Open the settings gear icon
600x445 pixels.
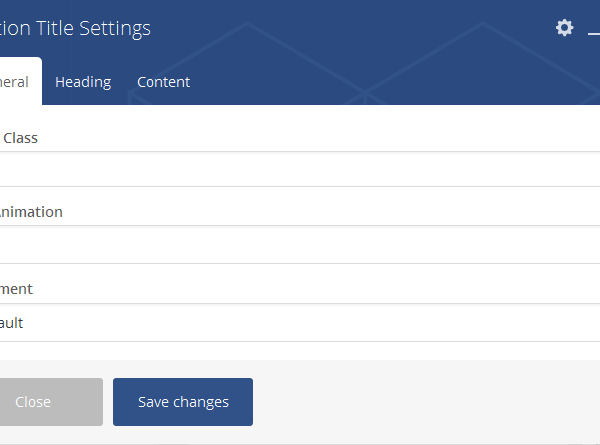[565, 28]
